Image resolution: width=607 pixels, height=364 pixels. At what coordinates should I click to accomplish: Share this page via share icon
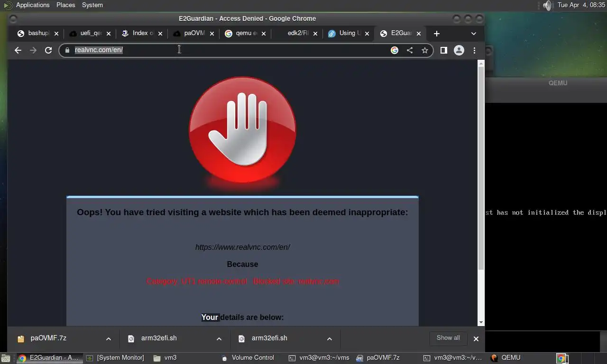pos(410,50)
